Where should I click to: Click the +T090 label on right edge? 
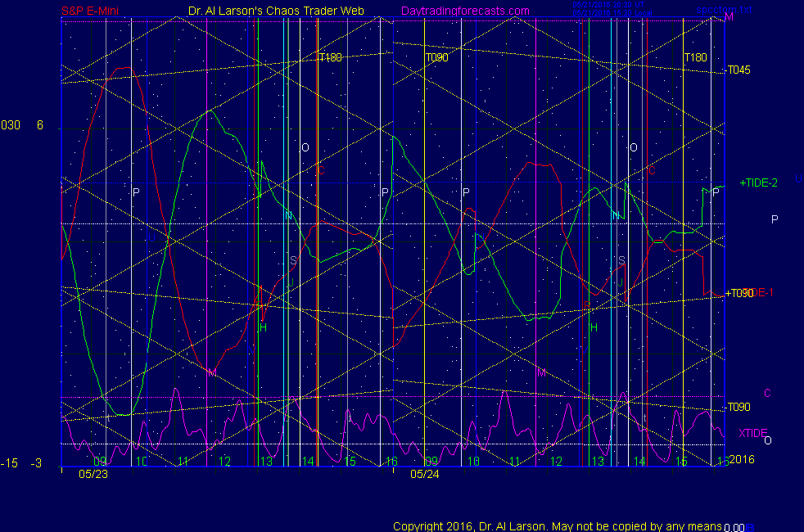(739, 293)
